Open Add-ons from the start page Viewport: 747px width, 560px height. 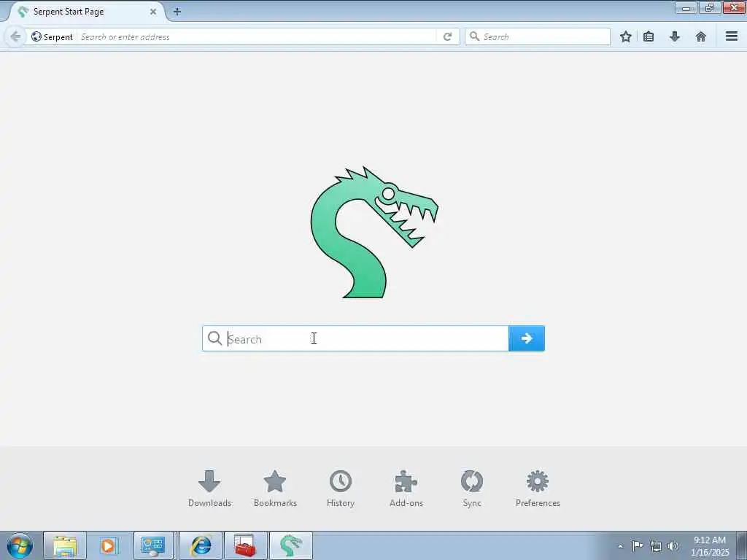tap(406, 489)
